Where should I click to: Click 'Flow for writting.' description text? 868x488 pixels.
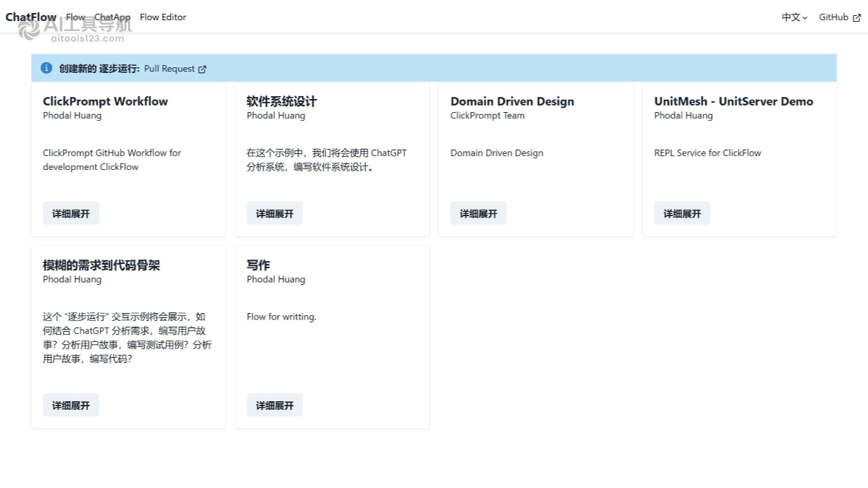point(281,317)
